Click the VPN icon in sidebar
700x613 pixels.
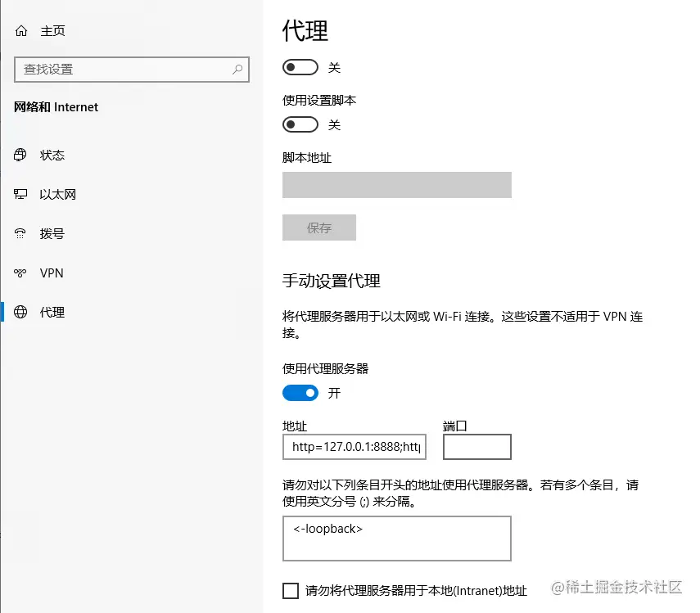[x=20, y=273]
